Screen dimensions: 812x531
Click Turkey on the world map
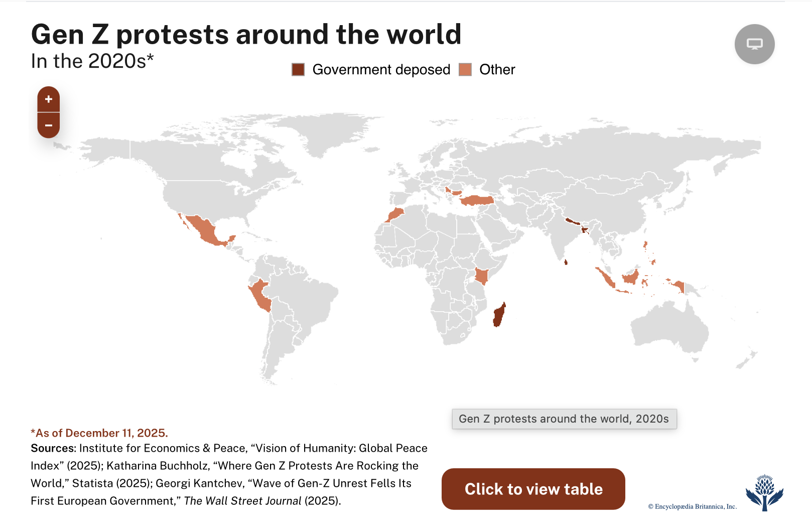click(477, 201)
